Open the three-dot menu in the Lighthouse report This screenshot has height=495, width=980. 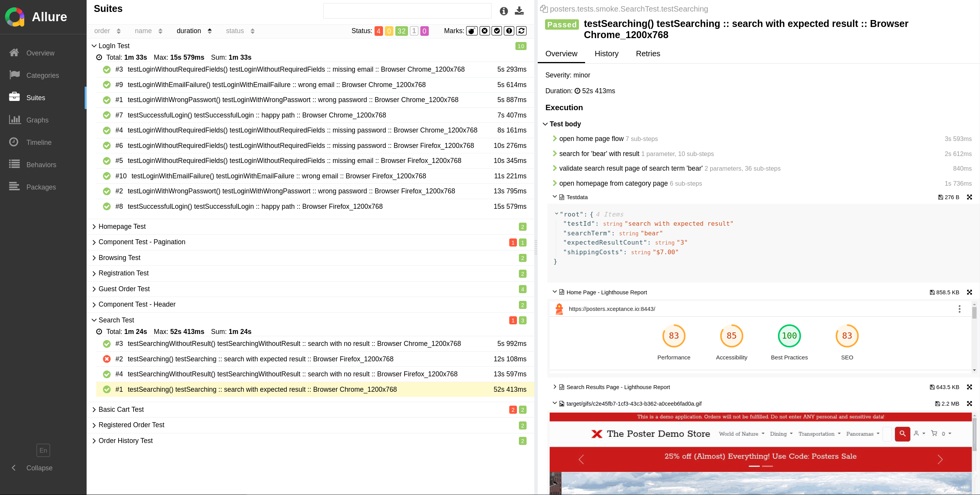click(x=960, y=309)
